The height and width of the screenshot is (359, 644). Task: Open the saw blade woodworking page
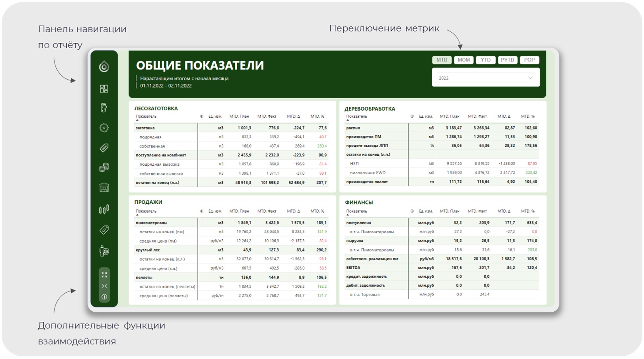click(104, 128)
